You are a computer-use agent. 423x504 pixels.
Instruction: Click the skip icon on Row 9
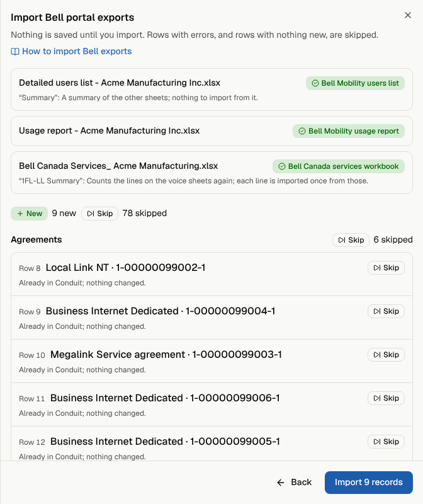377,311
